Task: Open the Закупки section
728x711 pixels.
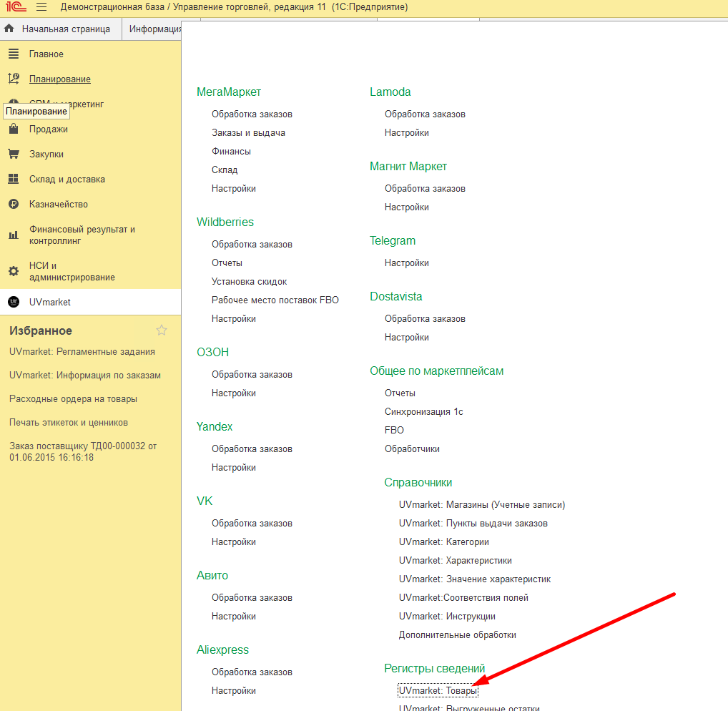Action: pos(46,155)
